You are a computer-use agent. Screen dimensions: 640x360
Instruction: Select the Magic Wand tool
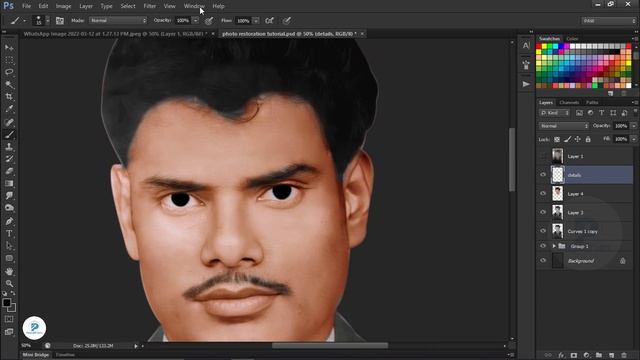[x=9, y=84]
